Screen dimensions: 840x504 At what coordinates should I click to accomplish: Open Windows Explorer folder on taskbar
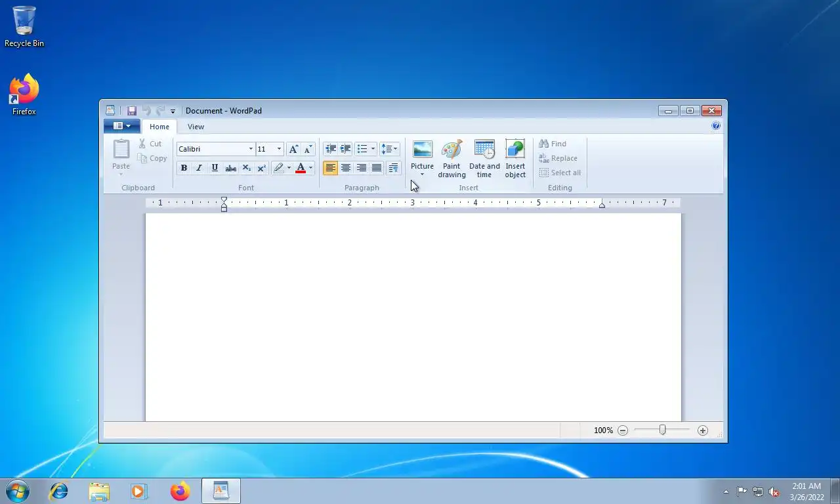pos(99,491)
